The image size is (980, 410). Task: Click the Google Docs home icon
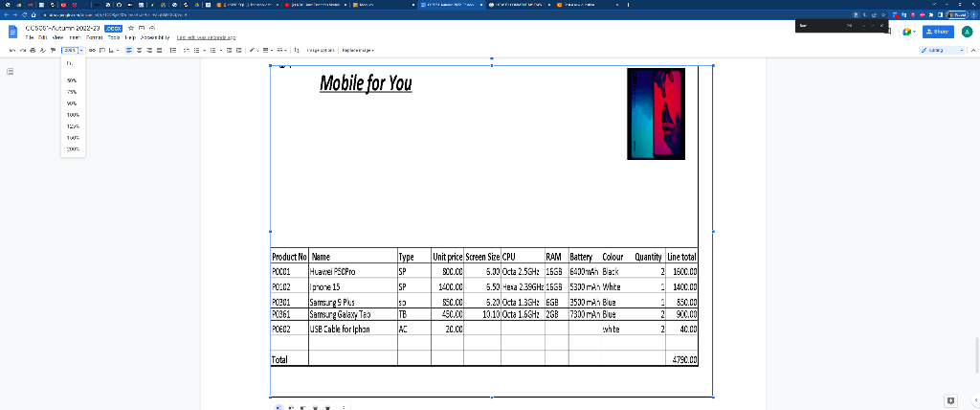coord(13,32)
